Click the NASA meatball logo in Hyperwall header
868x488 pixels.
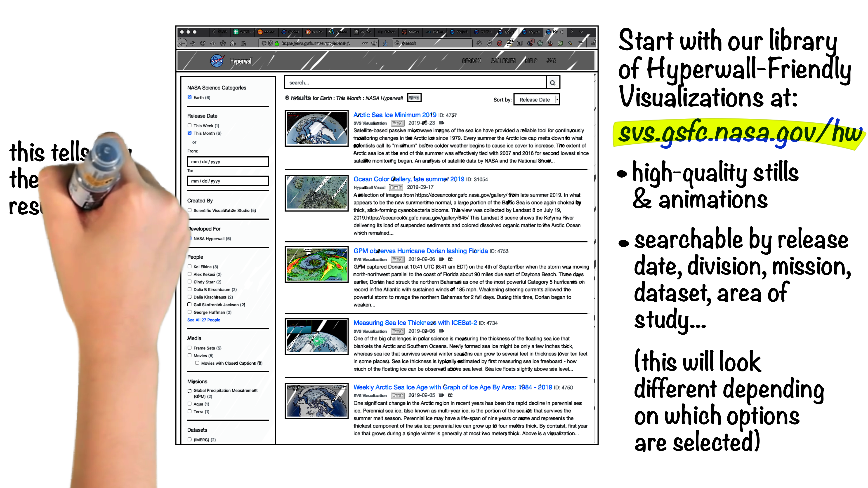pyautogui.click(x=217, y=61)
